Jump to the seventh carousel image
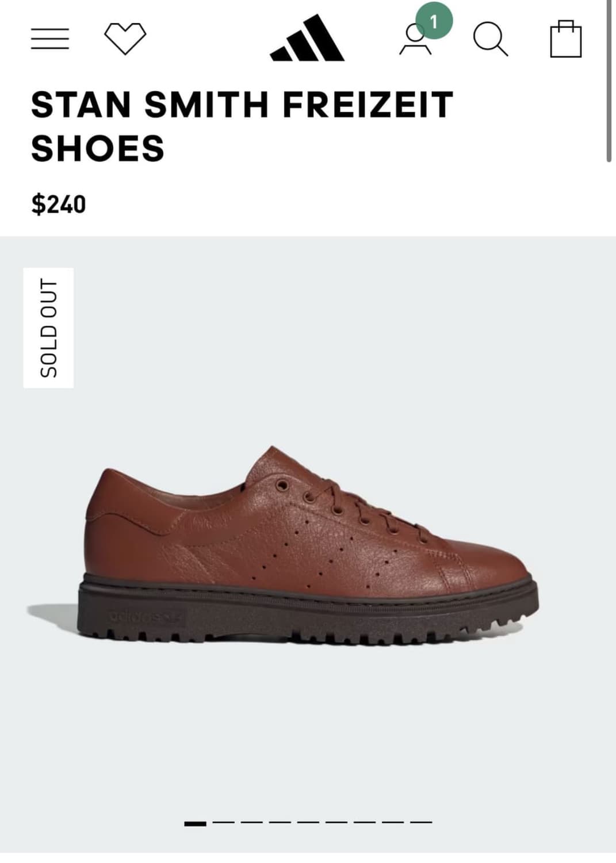 click(x=364, y=823)
